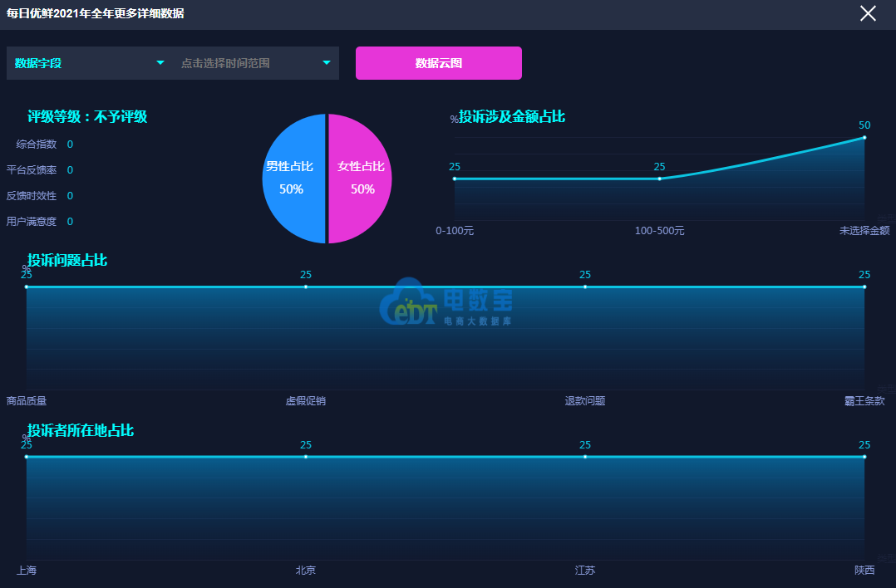Screen dimensions: 896x588
Task: Close the detailed data dialog
Action: (868, 13)
